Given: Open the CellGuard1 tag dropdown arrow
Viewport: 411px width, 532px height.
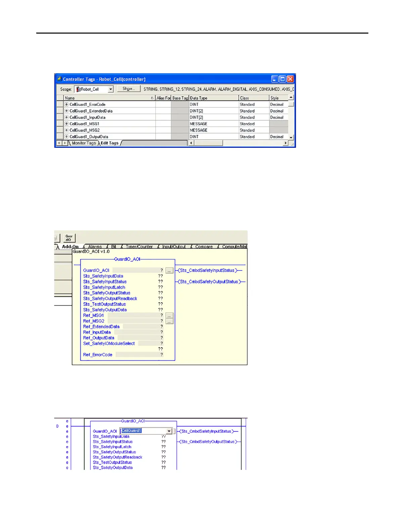Looking at the screenshot, I should click(x=169, y=431).
